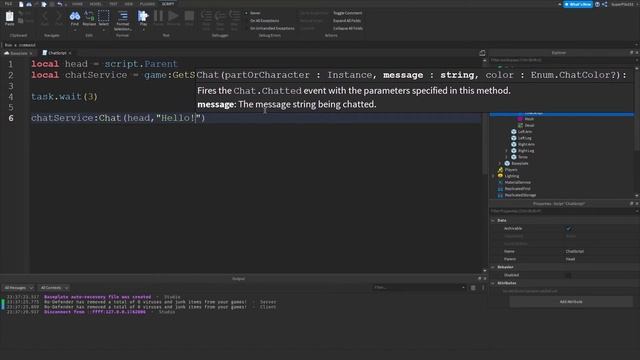
Task: Open the All Messages filter dropdown
Action: pyautogui.click(x=18, y=288)
